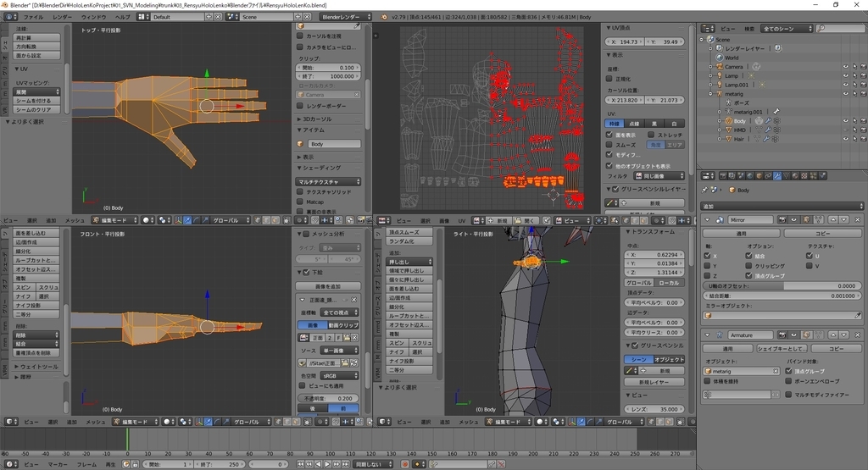The width and height of the screenshot is (868, 470).
Task: Open the 全てのシーン outliner display dropdown
Action: [x=787, y=28]
